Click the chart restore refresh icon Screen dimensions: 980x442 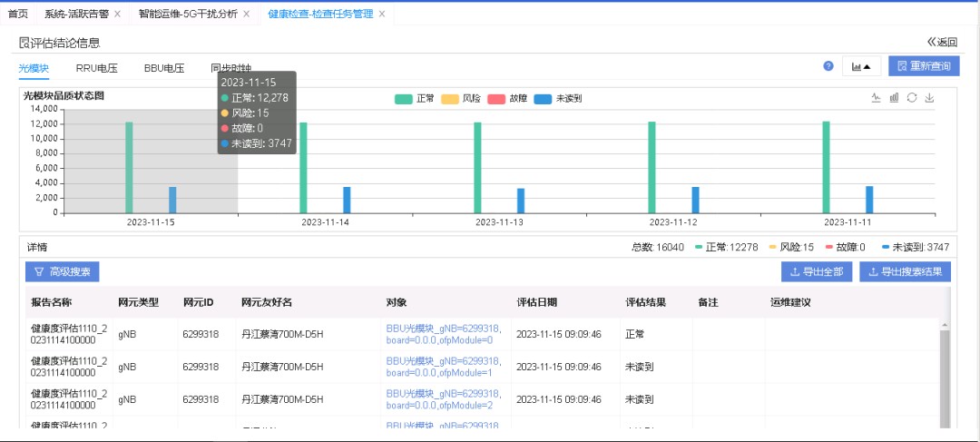tap(912, 98)
